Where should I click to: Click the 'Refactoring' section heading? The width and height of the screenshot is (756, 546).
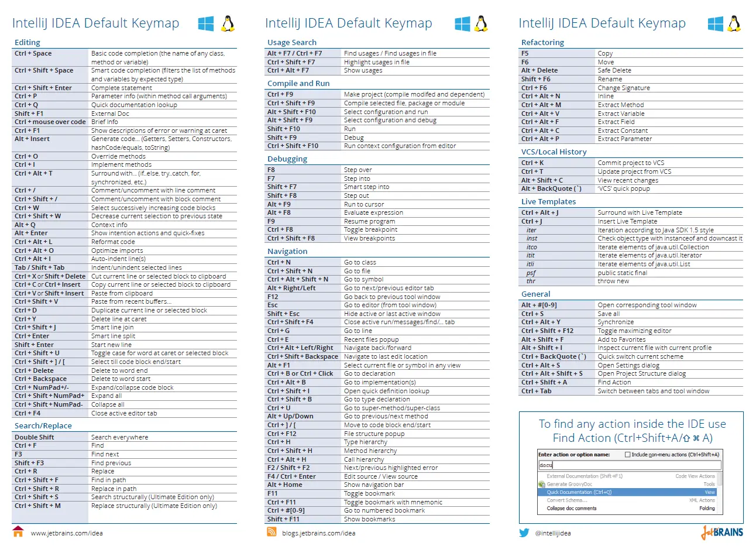pyautogui.click(x=543, y=43)
